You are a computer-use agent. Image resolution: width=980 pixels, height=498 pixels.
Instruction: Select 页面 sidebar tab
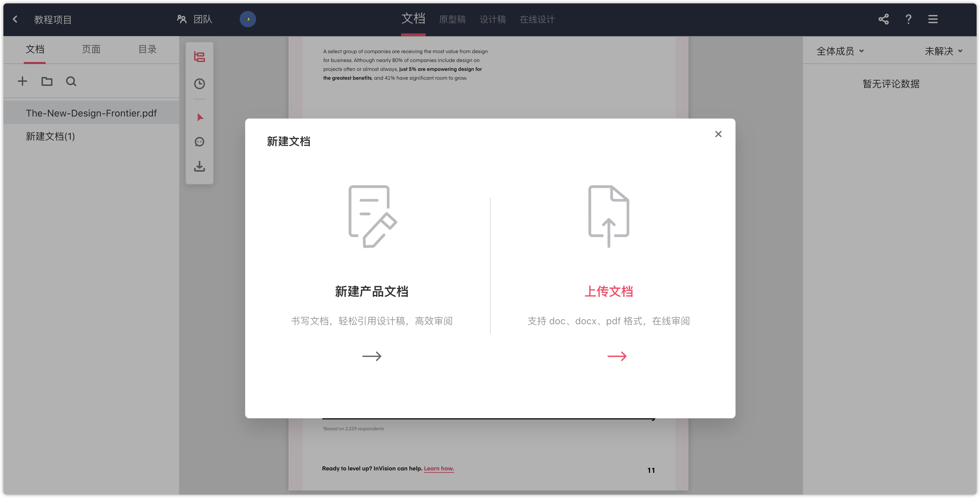(x=91, y=49)
